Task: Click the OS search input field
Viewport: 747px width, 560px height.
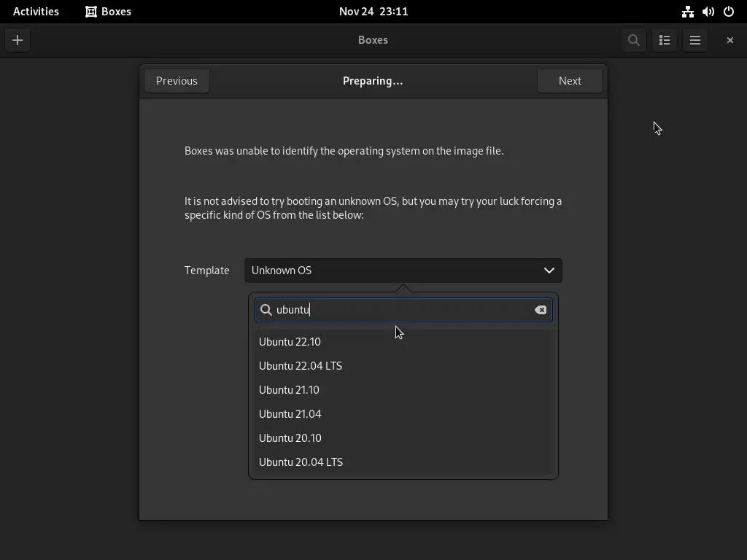Action: (x=401, y=310)
